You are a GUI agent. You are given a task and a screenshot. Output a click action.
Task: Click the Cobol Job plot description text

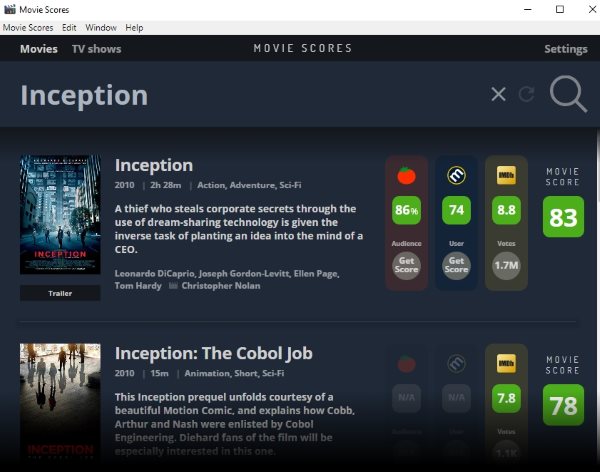[235, 424]
